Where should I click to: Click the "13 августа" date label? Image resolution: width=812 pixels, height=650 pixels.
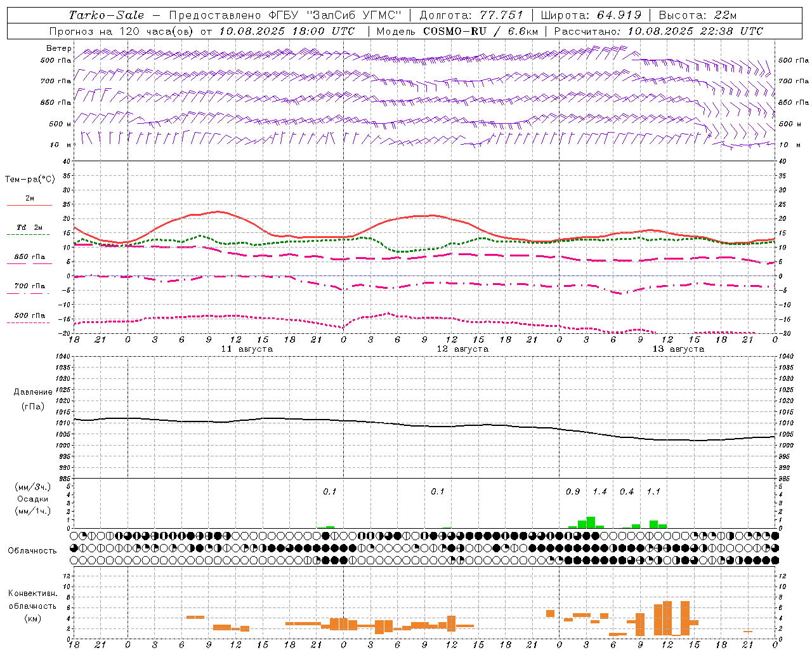[x=678, y=349]
